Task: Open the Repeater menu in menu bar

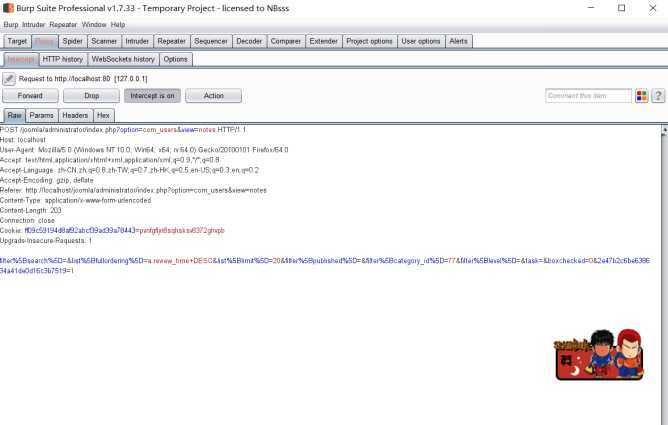Action: (63, 25)
